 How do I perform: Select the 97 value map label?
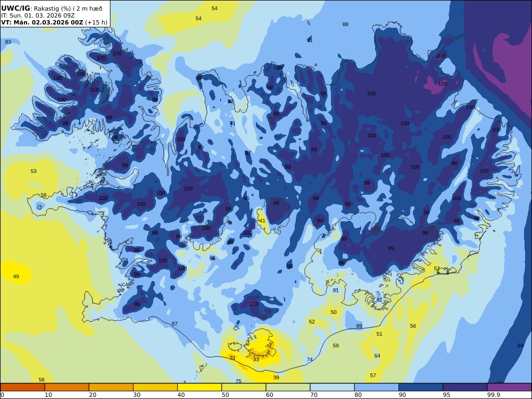[248, 153]
